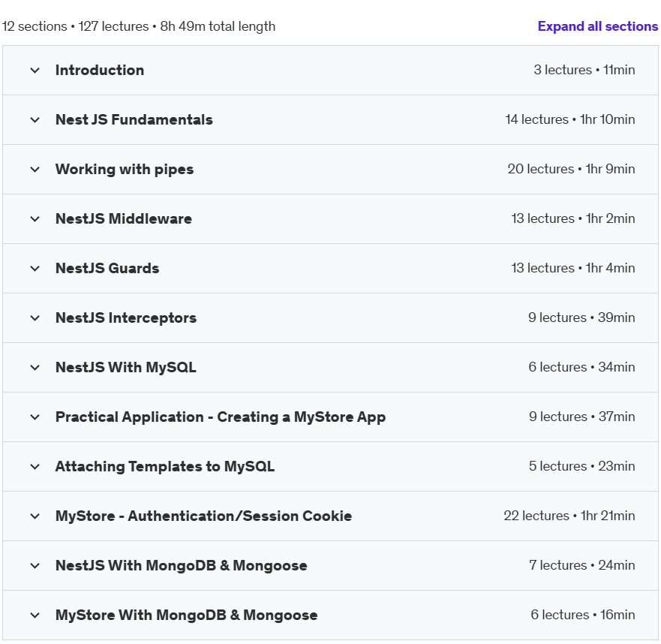The width and height of the screenshot is (661, 644).
Task: Open MyStore - Authentication/Session Cookie title
Action: tap(203, 516)
